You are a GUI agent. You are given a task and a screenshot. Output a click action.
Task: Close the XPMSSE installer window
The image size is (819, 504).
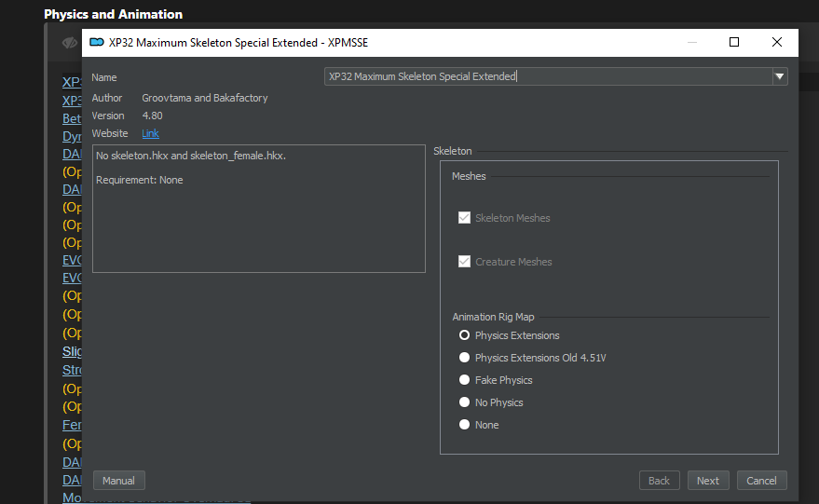tap(777, 42)
